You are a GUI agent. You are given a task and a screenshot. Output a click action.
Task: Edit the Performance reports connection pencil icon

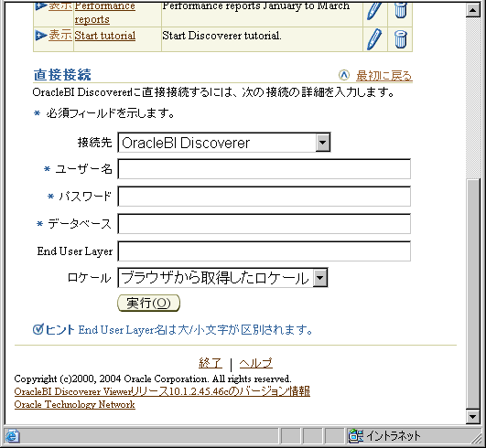[374, 11]
